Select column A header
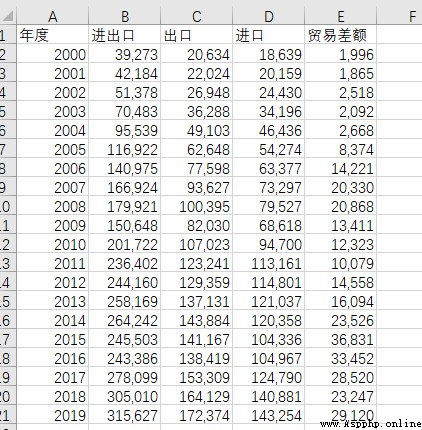 (x=53, y=16)
